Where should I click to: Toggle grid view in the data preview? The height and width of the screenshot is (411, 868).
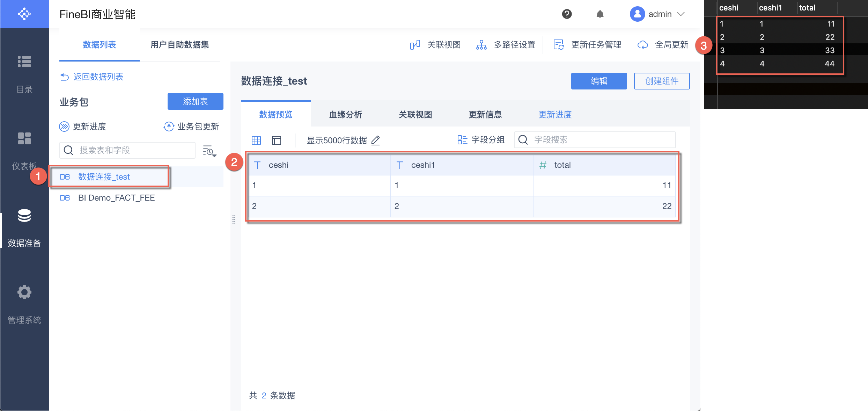click(x=256, y=140)
